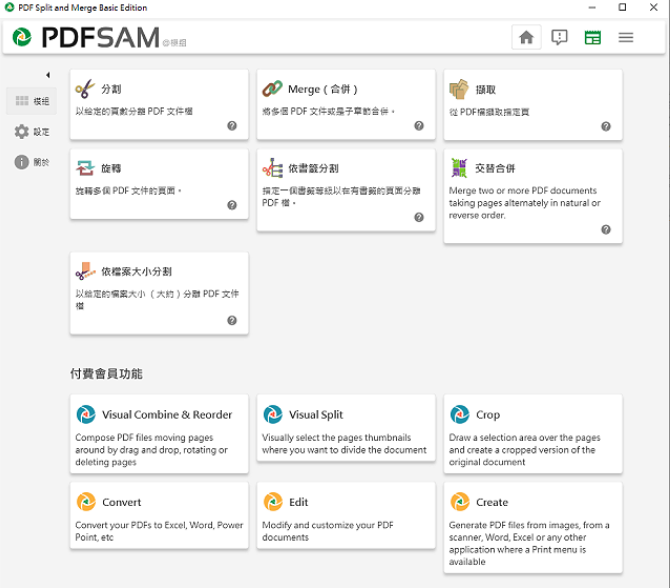The width and height of the screenshot is (671, 588).
Task: Open the 旋轉 rotate module title
Action: 111,169
